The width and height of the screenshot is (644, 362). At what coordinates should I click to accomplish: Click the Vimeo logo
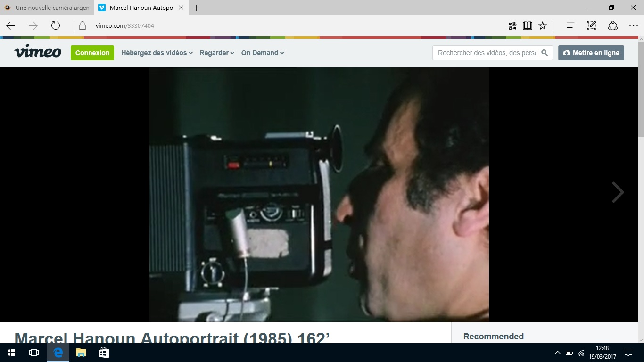(x=38, y=52)
